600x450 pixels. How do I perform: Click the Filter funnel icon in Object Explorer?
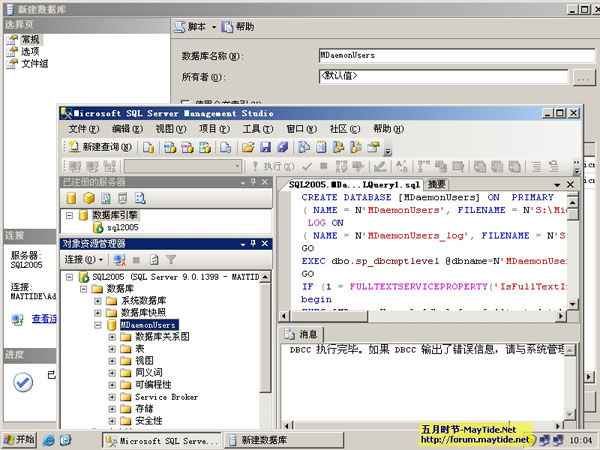[x=170, y=259]
